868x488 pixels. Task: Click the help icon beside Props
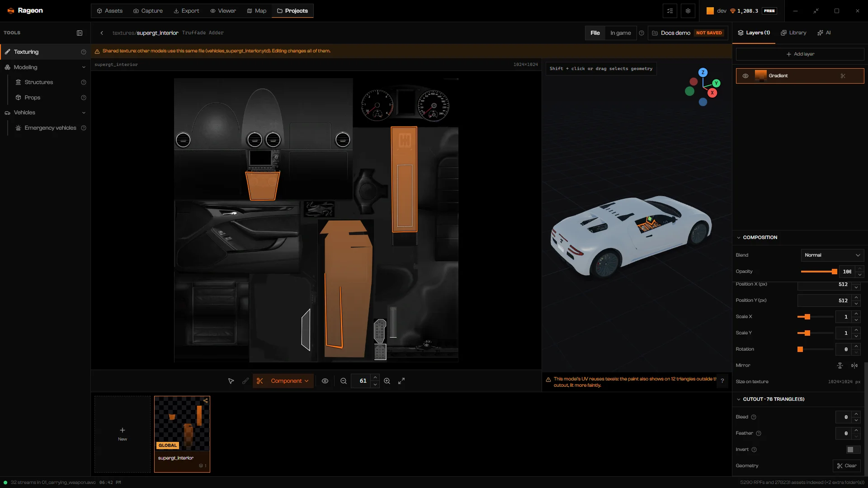[x=84, y=98]
